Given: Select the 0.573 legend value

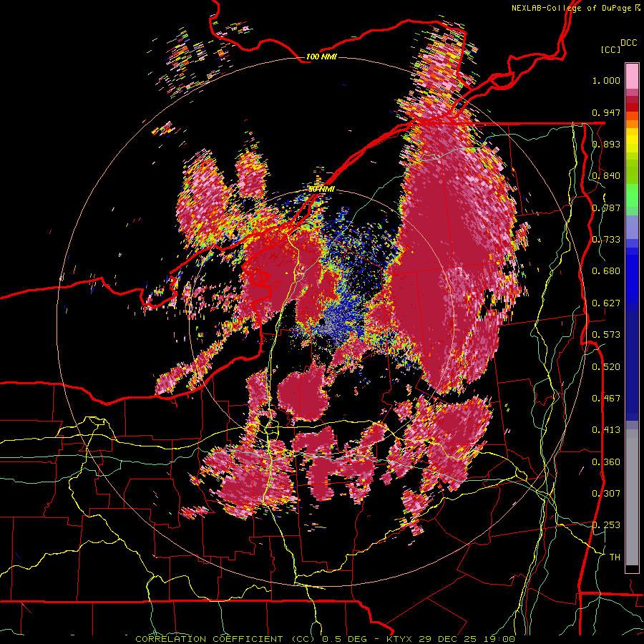Looking at the screenshot, I should 606,335.
